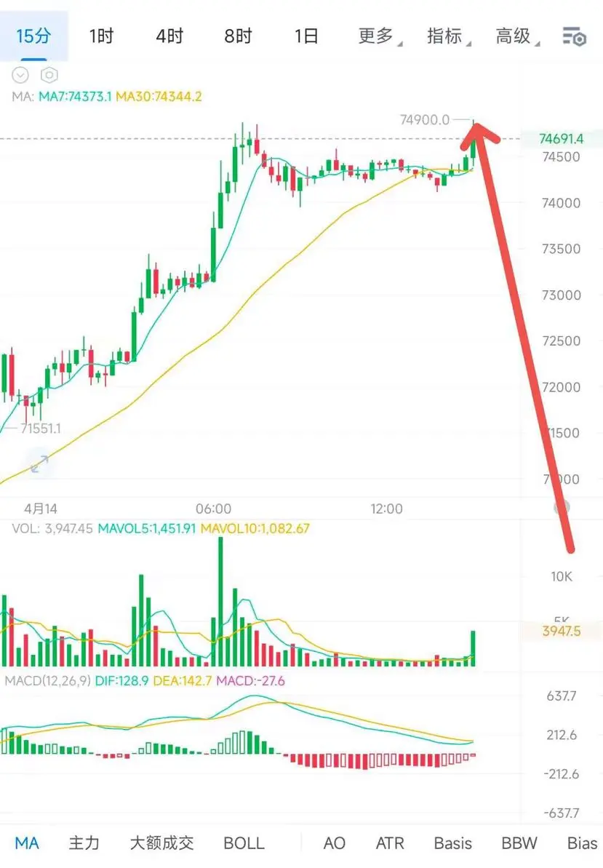Tap the fullscreen expand arrows icon
Screen dimensions: 603x868
[39, 463]
